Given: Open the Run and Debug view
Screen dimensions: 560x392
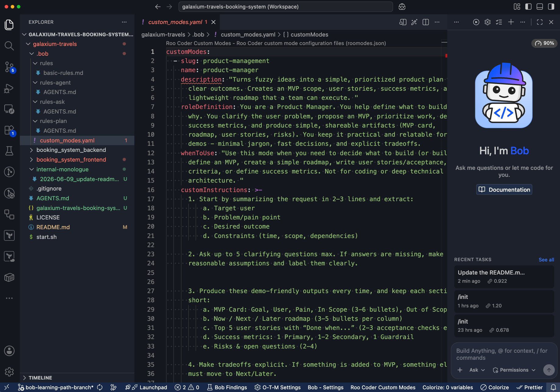Looking at the screenshot, I should pos(9,88).
